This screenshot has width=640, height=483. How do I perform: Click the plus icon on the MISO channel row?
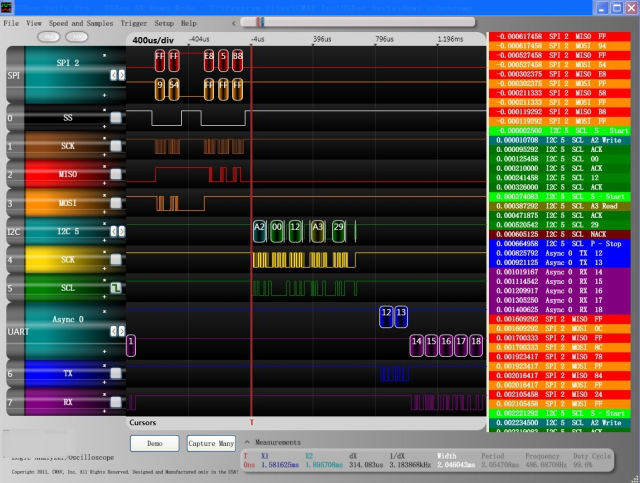[x=104, y=183]
